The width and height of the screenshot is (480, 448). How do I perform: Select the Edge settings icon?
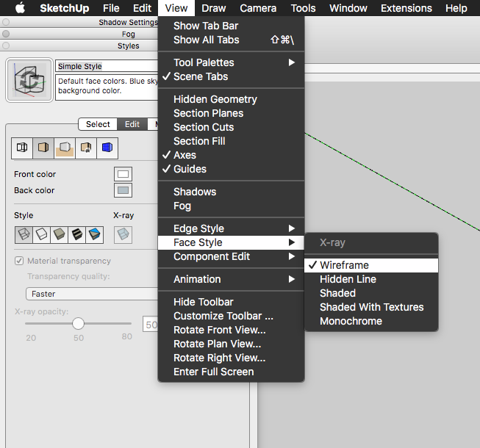[22, 148]
